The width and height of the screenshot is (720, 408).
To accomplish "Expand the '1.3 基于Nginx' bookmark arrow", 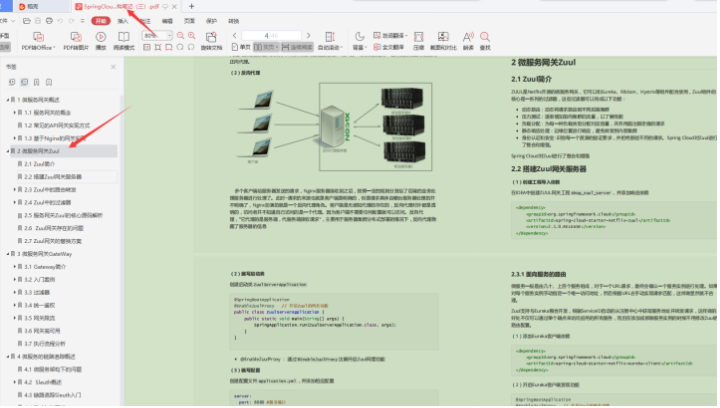I will (x=15, y=138).
